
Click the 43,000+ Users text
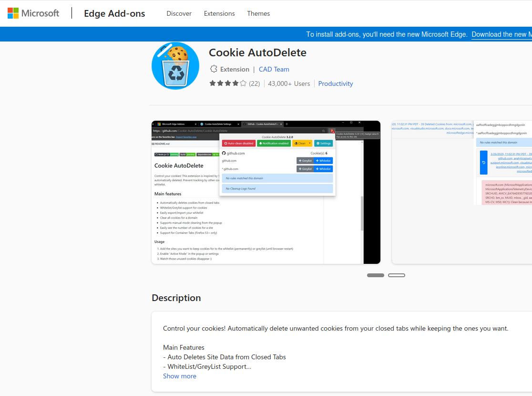(x=289, y=83)
